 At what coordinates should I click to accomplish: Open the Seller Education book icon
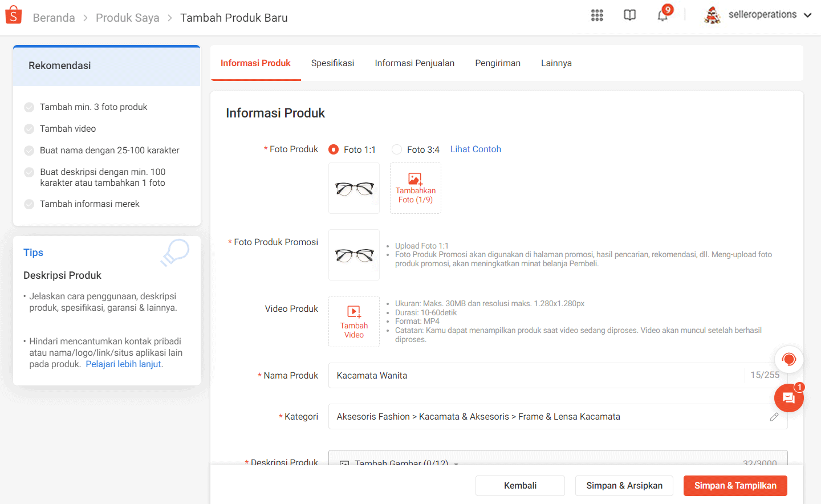click(x=629, y=15)
